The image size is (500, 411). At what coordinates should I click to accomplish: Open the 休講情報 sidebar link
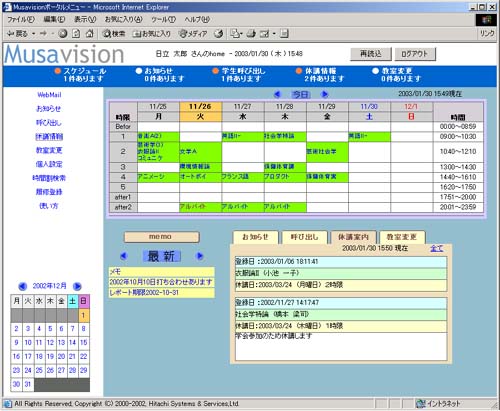49,137
